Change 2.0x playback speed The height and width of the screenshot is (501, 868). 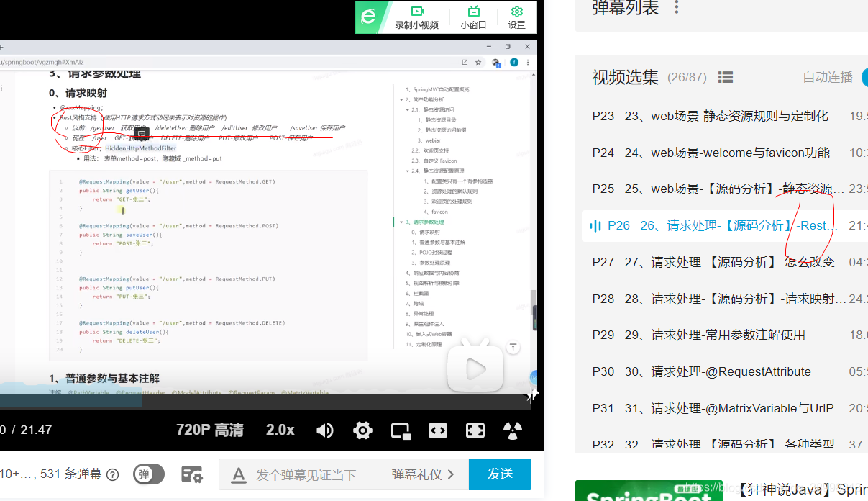click(x=280, y=430)
